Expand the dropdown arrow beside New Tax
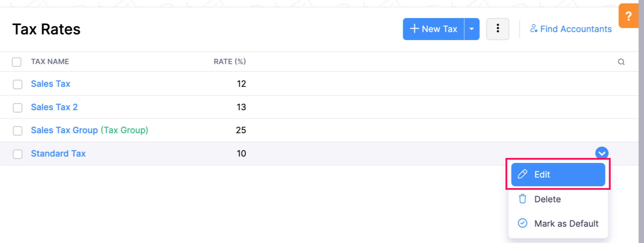644x243 pixels. coord(472,29)
